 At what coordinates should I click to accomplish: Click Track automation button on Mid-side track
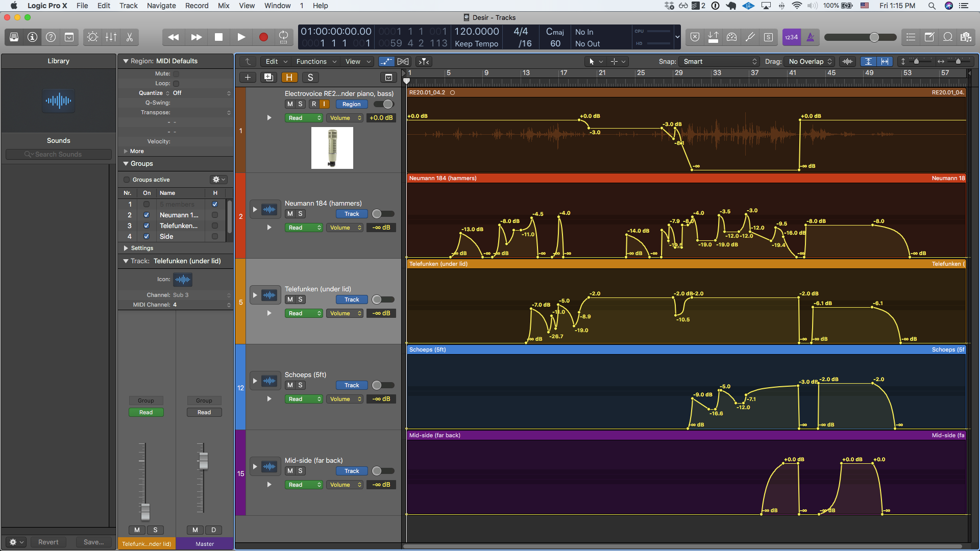352,471
